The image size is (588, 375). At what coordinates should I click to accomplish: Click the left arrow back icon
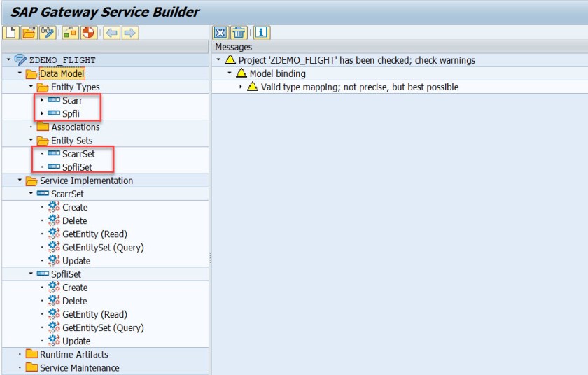(x=111, y=33)
